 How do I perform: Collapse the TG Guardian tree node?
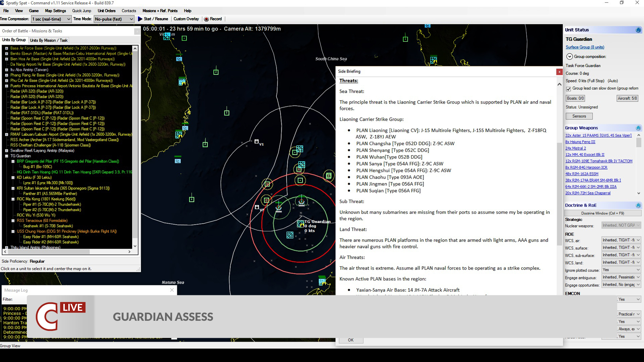[6, 156]
